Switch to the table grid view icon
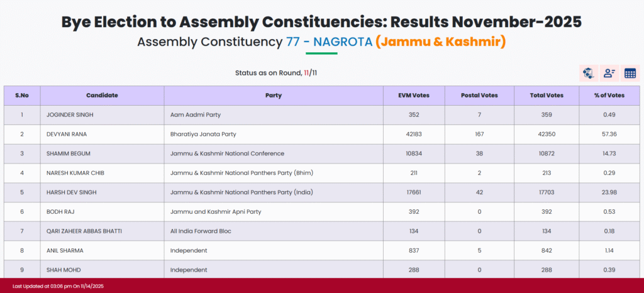Viewport: 644px width, 293px height. coord(630,74)
